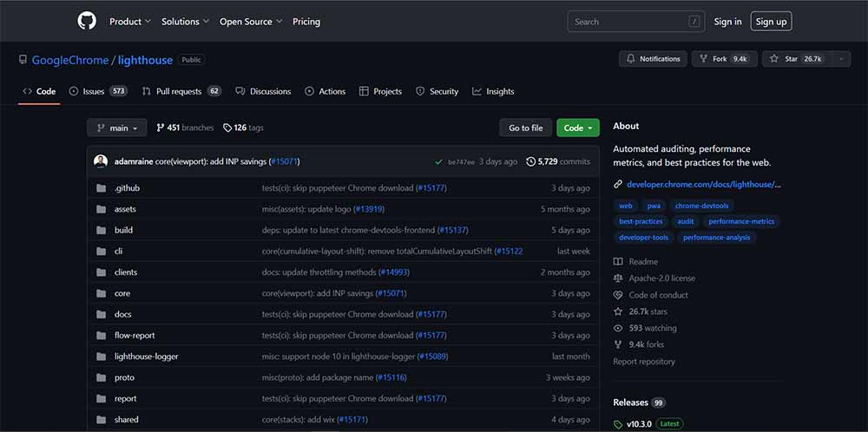
Task: Focus the Search input field
Action: point(636,22)
